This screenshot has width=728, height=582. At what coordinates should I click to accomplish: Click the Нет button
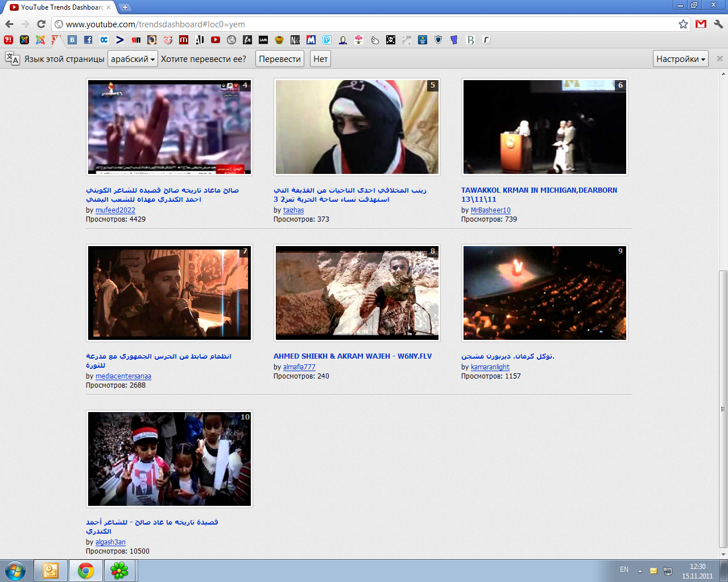pos(320,59)
